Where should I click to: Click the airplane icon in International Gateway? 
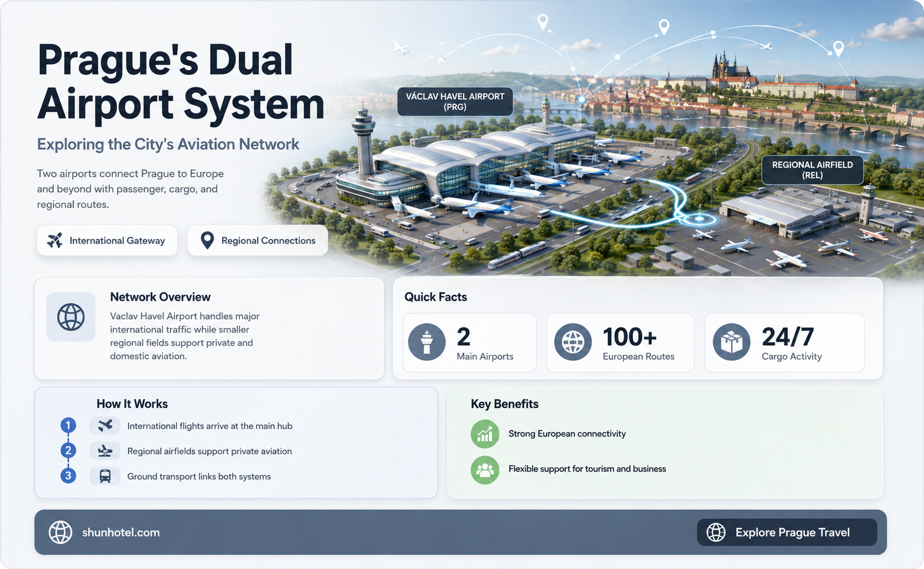click(55, 241)
